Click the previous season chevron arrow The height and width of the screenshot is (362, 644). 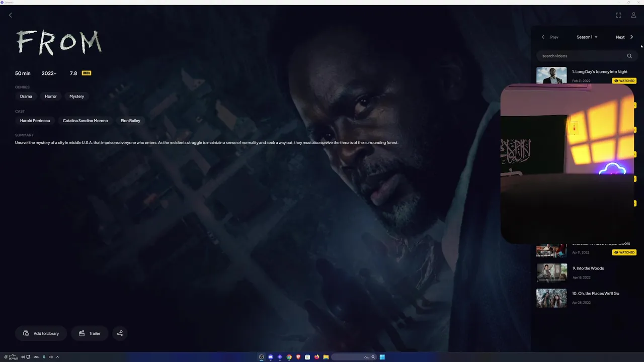[543, 37]
